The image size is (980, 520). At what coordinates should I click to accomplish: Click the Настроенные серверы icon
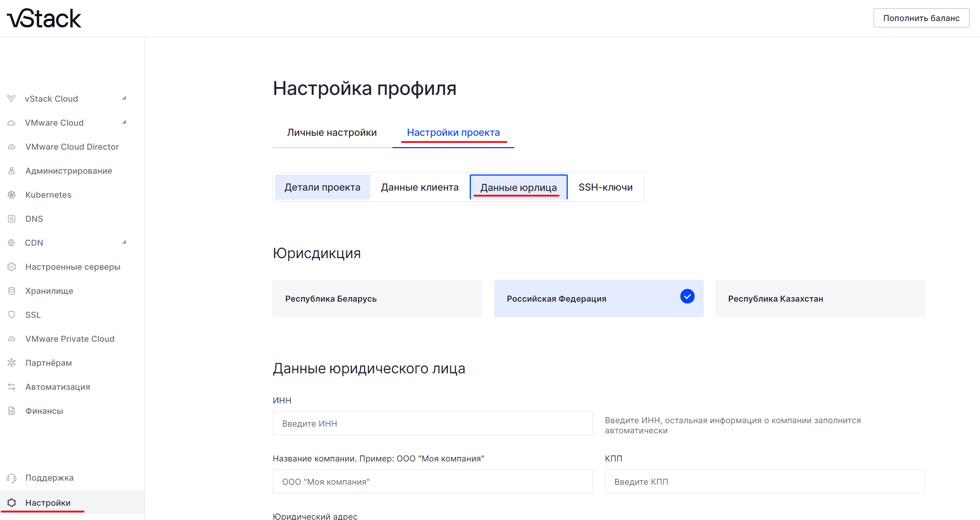pyautogui.click(x=11, y=267)
